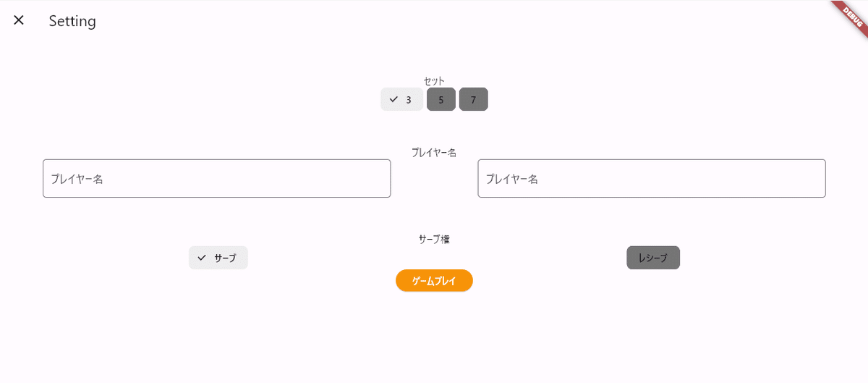Click the checkmark icon in the サーブ chip
The image size is (868, 383).
(202, 257)
